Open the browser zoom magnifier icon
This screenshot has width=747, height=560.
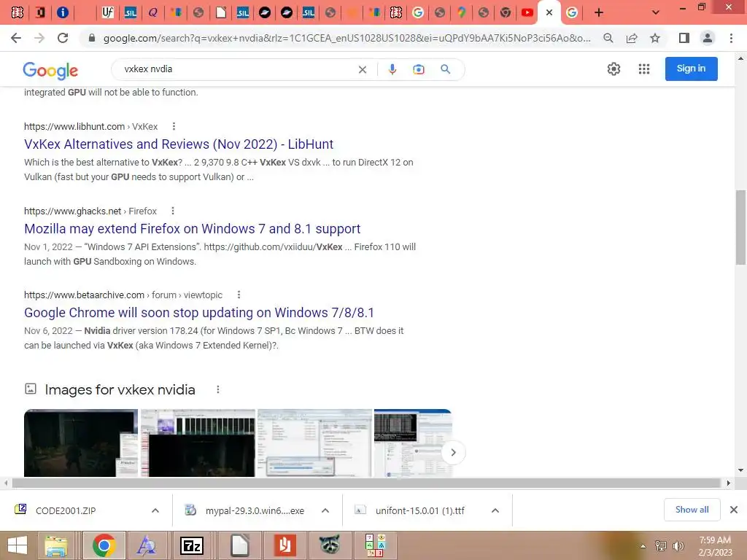pyautogui.click(x=608, y=38)
